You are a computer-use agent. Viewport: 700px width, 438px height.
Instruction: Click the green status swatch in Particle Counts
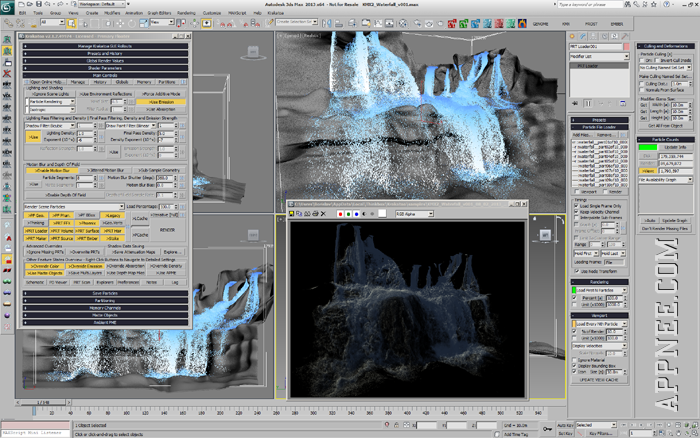pyautogui.click(x=647, y=147)
